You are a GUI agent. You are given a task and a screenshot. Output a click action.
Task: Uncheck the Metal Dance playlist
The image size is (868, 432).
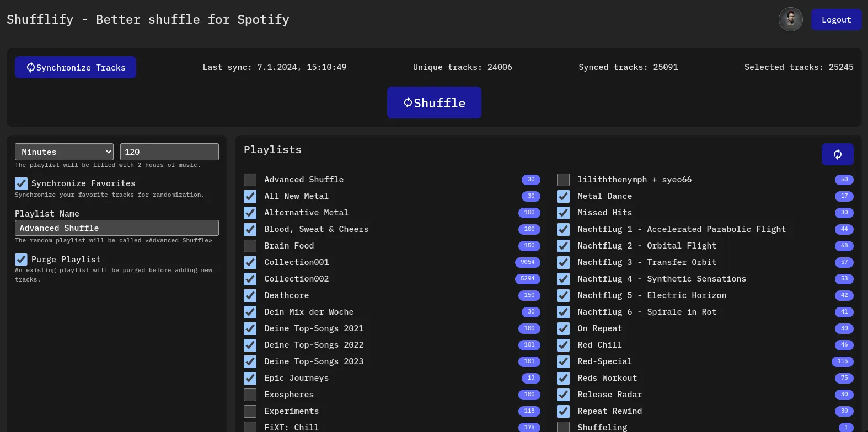coord(563,196)
